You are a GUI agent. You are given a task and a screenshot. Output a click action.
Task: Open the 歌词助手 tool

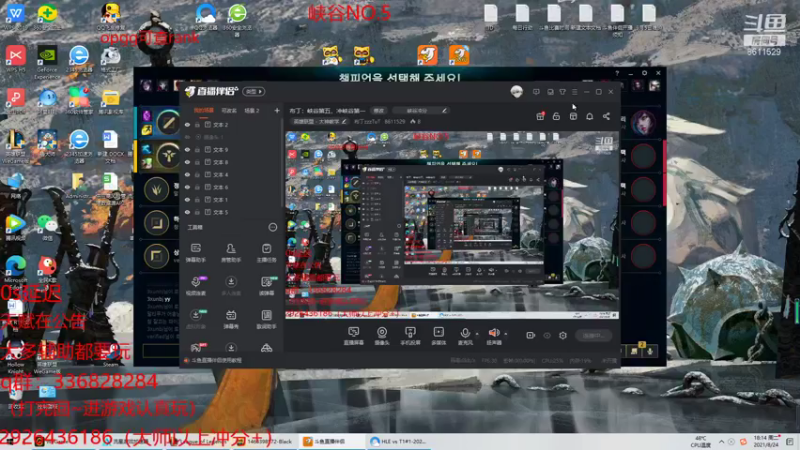(266, 319)
